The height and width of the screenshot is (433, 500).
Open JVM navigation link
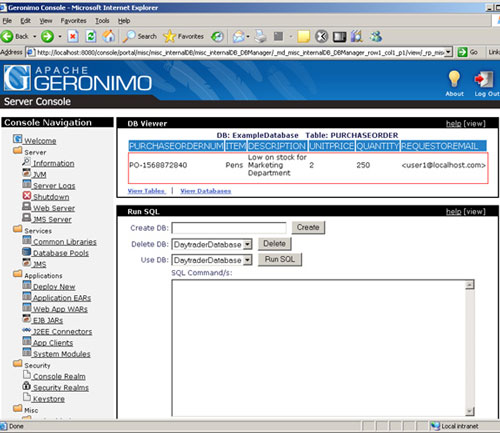(39, 174)
